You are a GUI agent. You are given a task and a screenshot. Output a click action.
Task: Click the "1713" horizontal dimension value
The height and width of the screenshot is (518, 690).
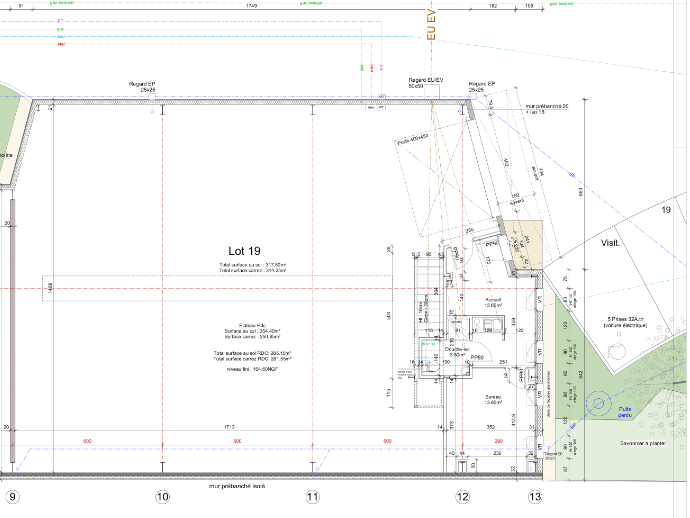[229, 427]
